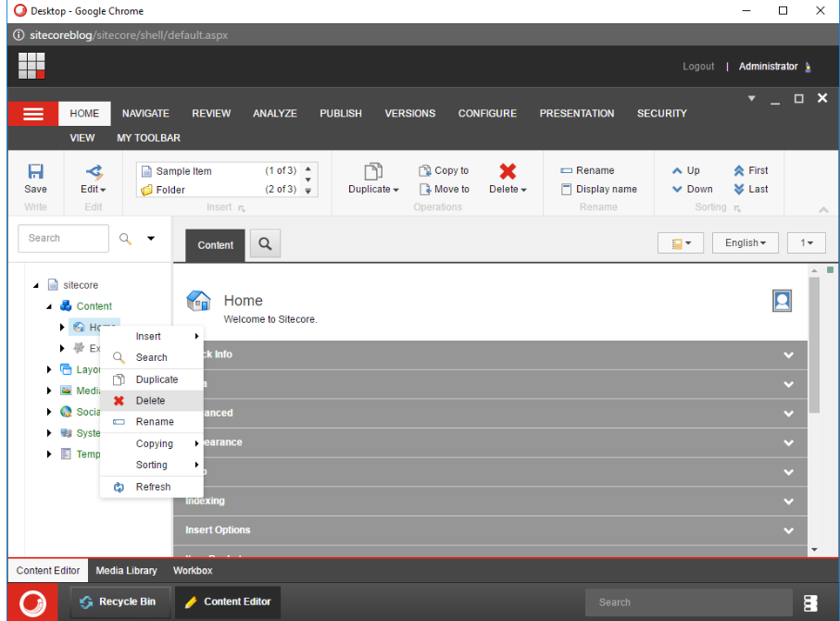Choose Search from the context menu
This screenshot has width=840, height=621.
pyautogui.click(x=152, y=357)
